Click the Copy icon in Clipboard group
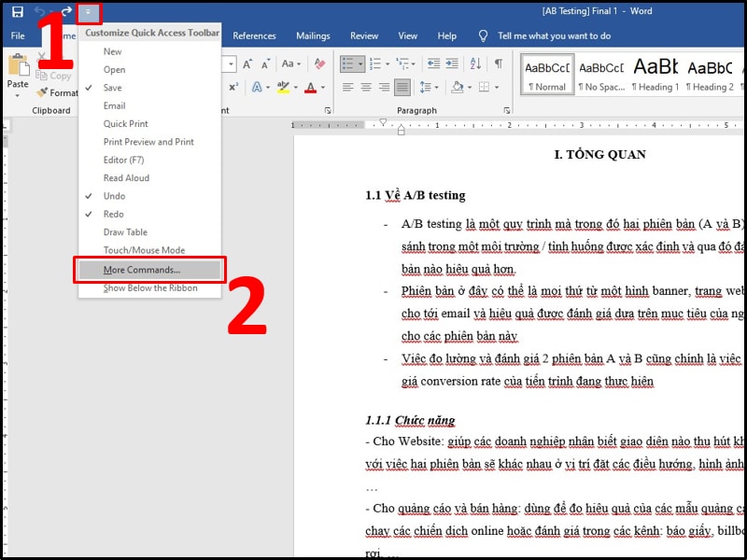 (x=41, y=76)
